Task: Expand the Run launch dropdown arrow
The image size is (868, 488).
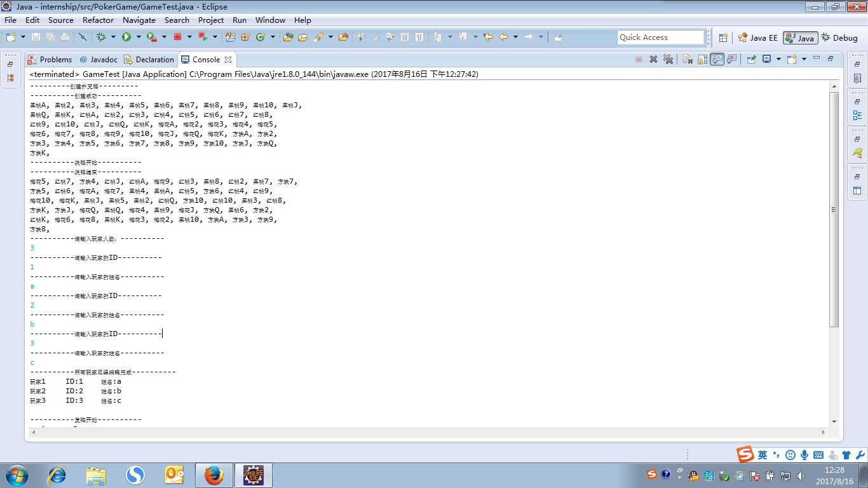Action: 137,37
